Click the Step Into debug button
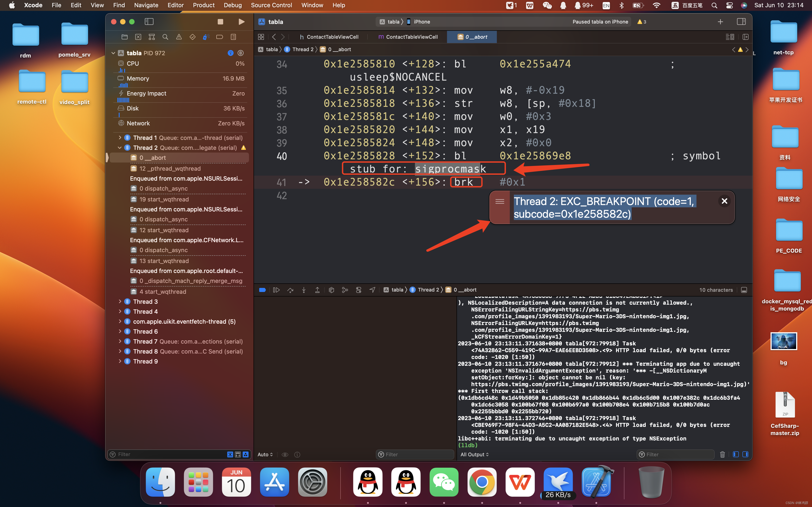This screenshot has height=507, width=812. [304, 290]
